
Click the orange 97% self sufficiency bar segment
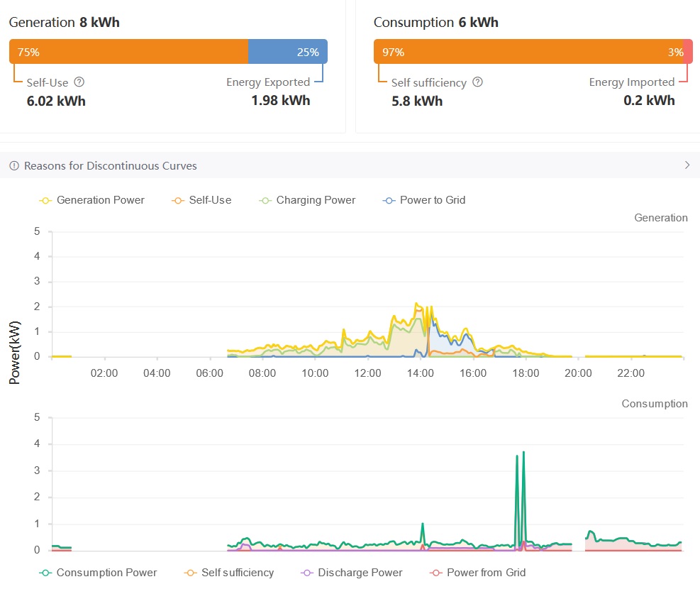coord(528,52)
